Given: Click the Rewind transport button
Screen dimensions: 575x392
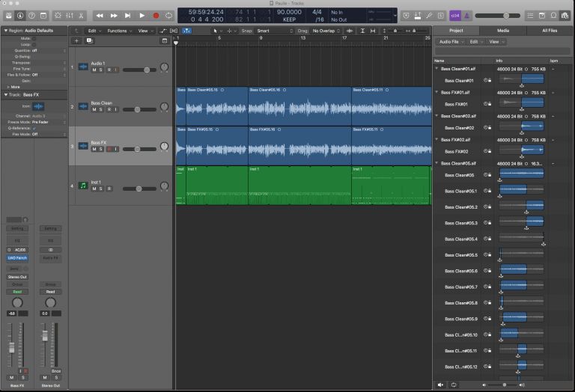Looking at the screenshot, I should (100, 16).
